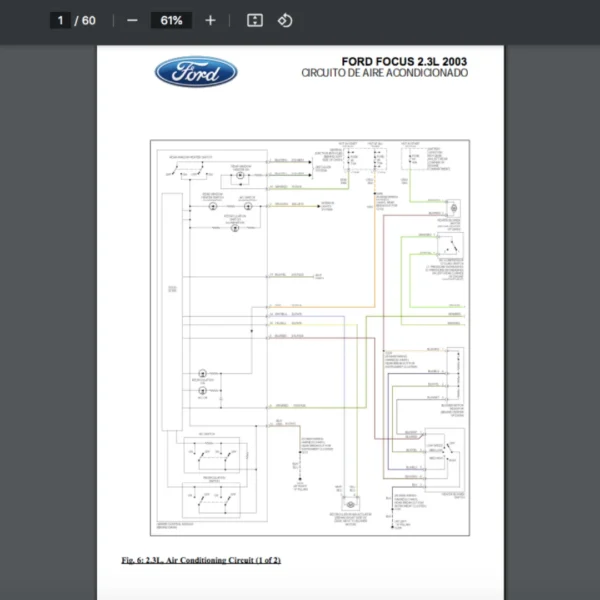This screenshot has height=600, width=600.
Task: Click the A/C compressor cycling switch symbol
Action: (x=452, y=247)
